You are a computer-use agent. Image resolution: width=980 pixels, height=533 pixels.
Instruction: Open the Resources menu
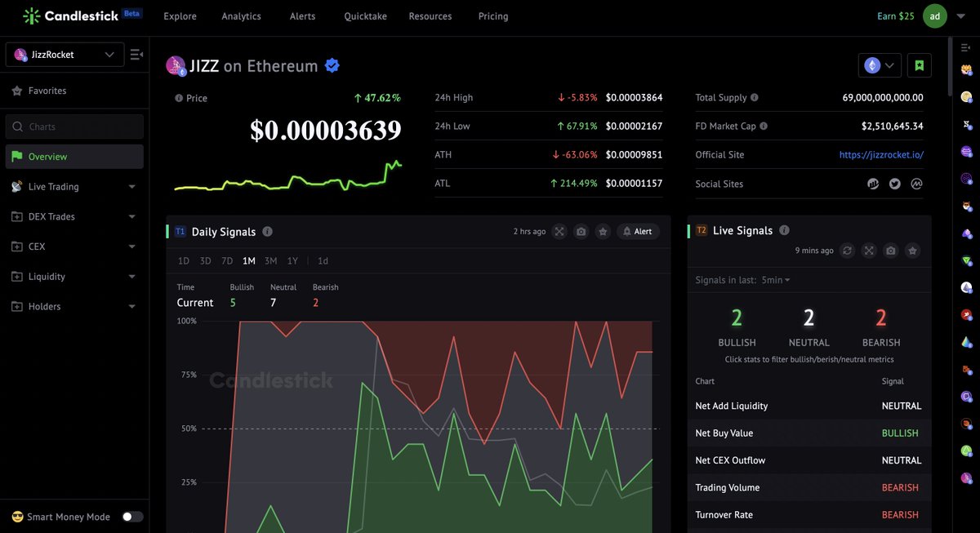click(x=430, y=16)
